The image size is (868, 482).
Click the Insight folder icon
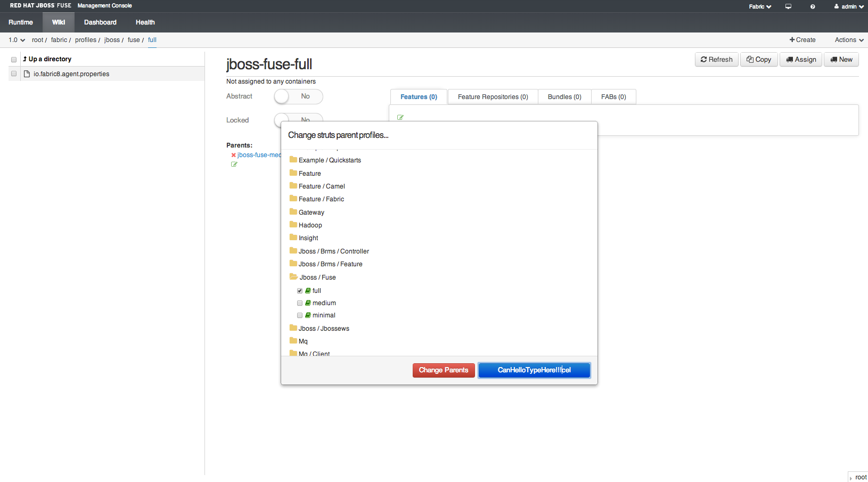[x=293, y=238]
